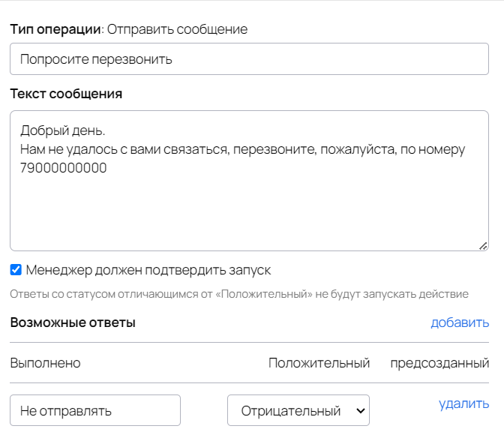This screenshot has width=504, height=435.
Task: Click the 'Тип операции: Отправить сообщение' text
Action: (129, 29)
